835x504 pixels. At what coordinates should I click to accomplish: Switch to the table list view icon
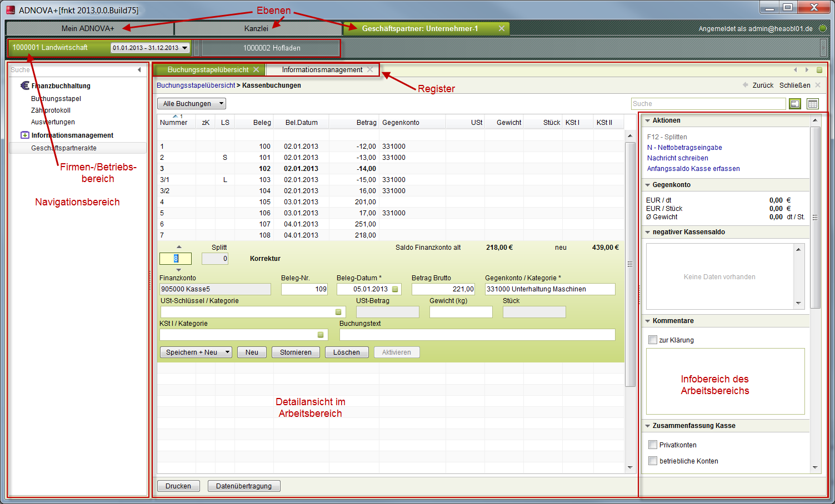click(x=812, y=104)
